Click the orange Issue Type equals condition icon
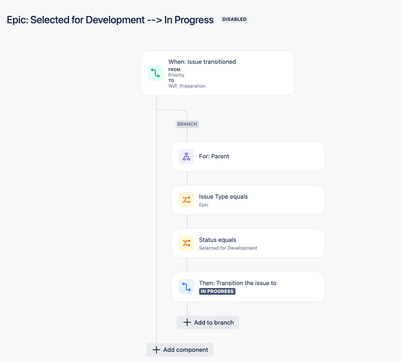Screen dimensions: 402x361 click(x=186, y=200)
